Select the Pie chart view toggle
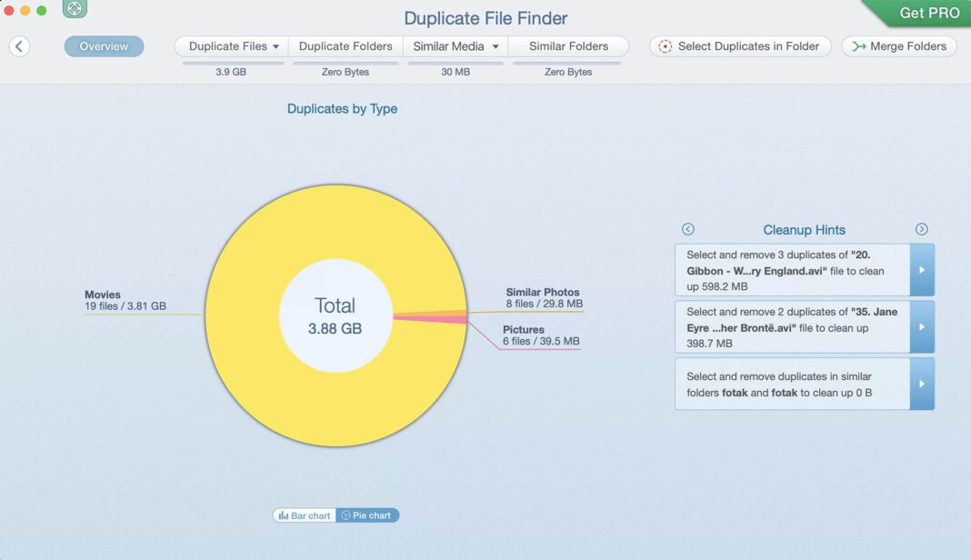Image resolution: width=971 pixels, height=560 pixels. (367, 515)
